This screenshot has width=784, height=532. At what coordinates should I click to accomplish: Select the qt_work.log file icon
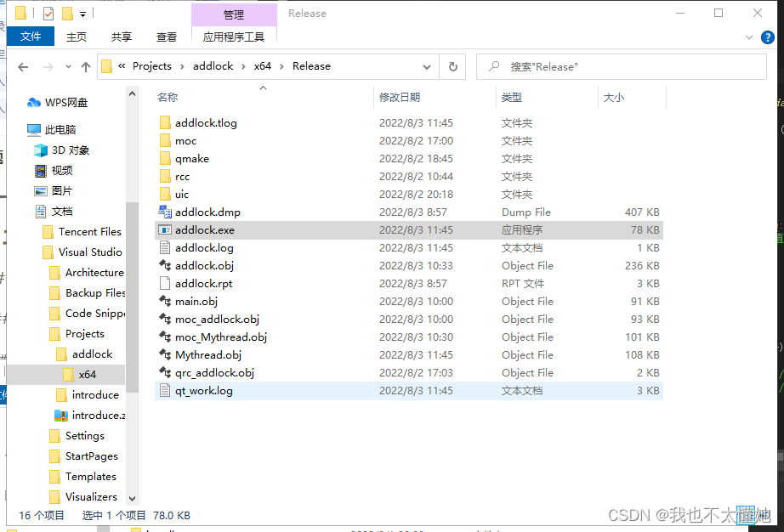click(x=165, y=391)
